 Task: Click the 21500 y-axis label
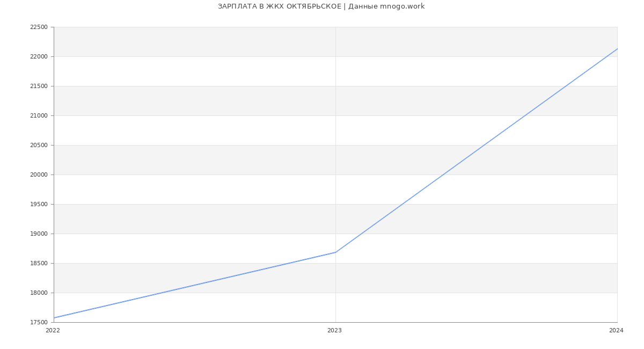[39, 86]
